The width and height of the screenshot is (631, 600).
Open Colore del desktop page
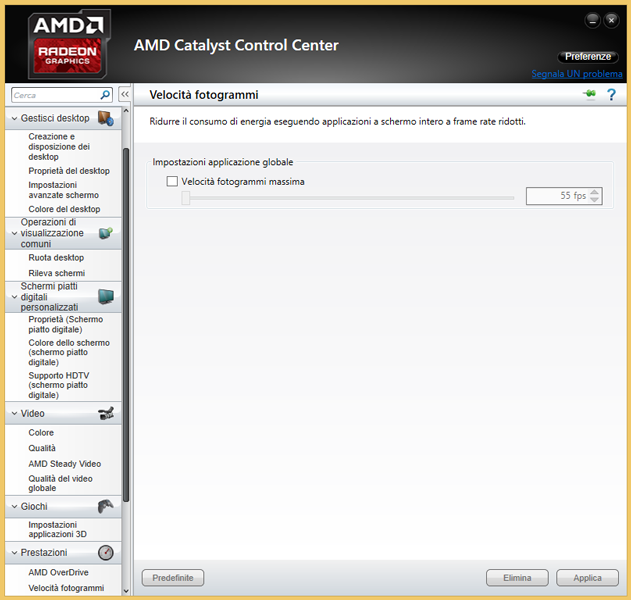pyautogui.click(x=64, y=209)
